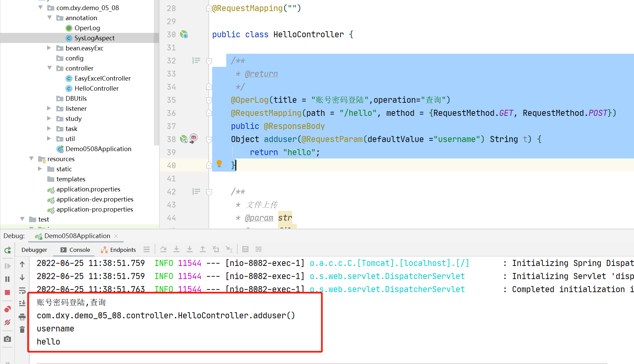Image resolution: width=634 pixels, height=364 pixels.
Task: Open application.properties file
Action: tap(84, 189)
